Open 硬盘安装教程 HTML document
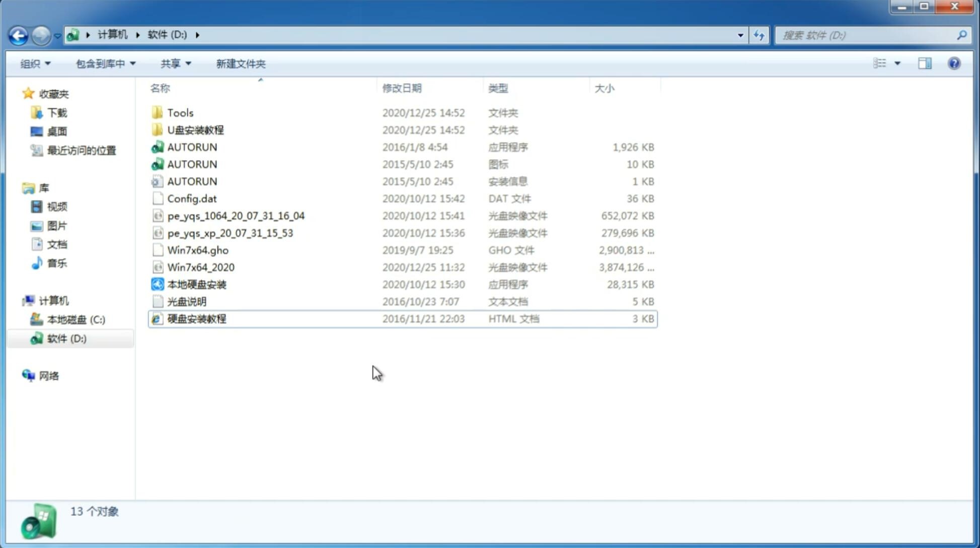 pos(196,318)
